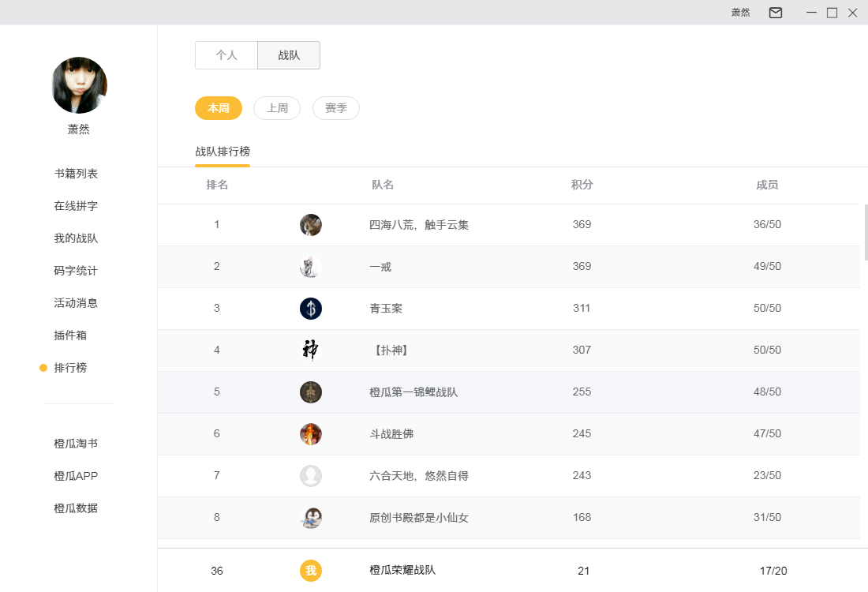Click the 斗战胜佛 team avatar
Image resolution: width=868 pixels, height=592 pixels.
click(x=311, y=434)
